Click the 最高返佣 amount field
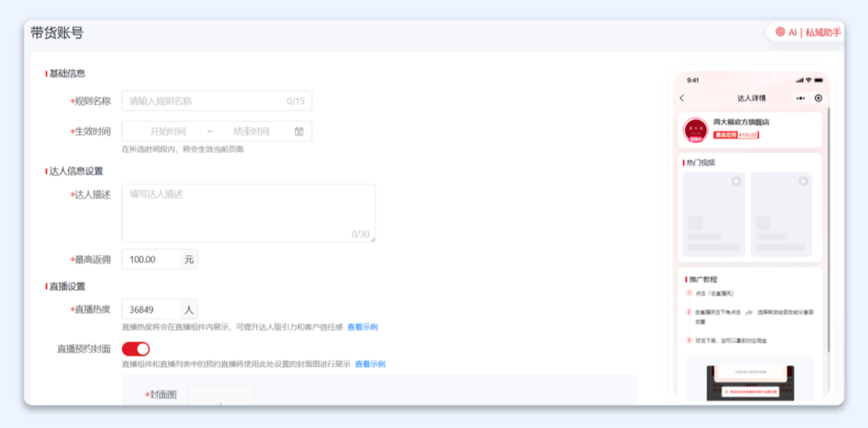Viewport: 868px width, 428px height. click(151, 259)
